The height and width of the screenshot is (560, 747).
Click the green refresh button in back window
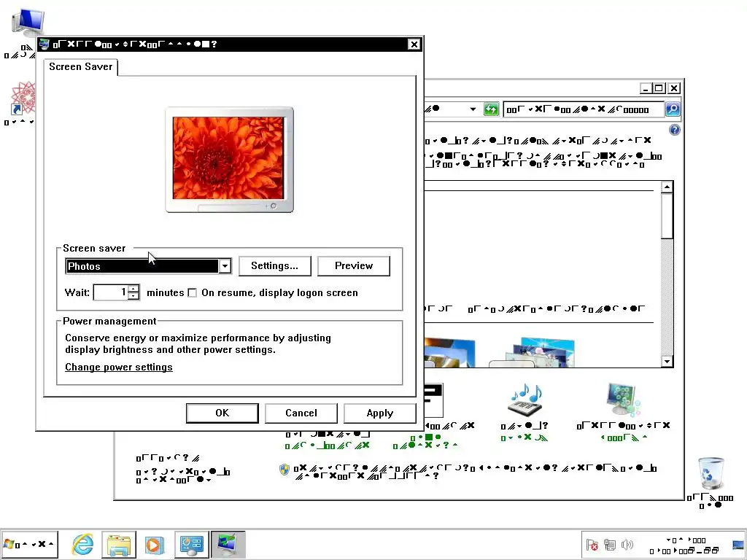point(491,109)
